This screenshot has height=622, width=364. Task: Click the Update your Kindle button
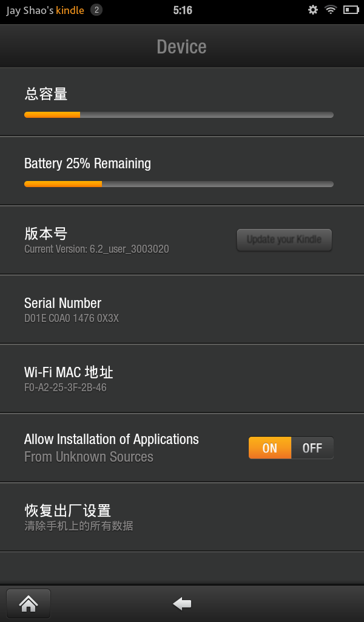point(284,239)
